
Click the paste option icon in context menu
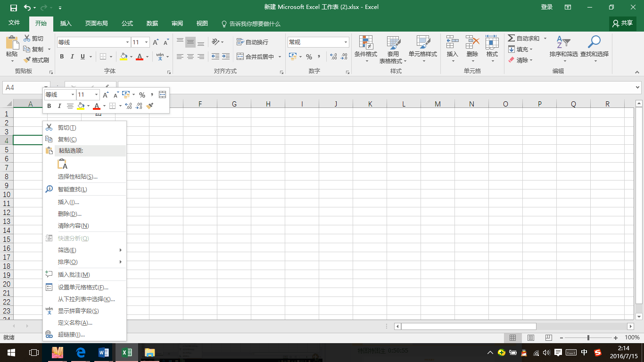[x=63, y=164]
